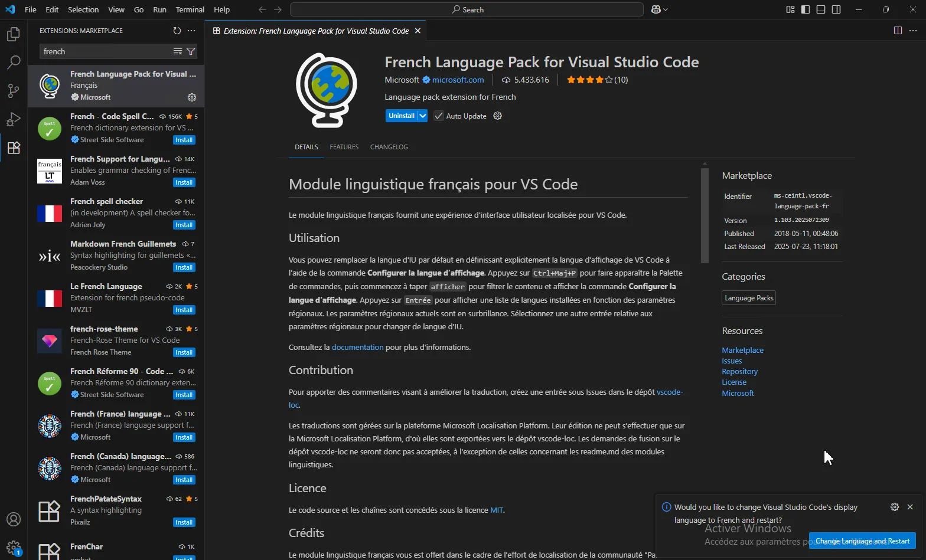Click Change Language and Restart button

pyautogui.click(x=862, y=541)
